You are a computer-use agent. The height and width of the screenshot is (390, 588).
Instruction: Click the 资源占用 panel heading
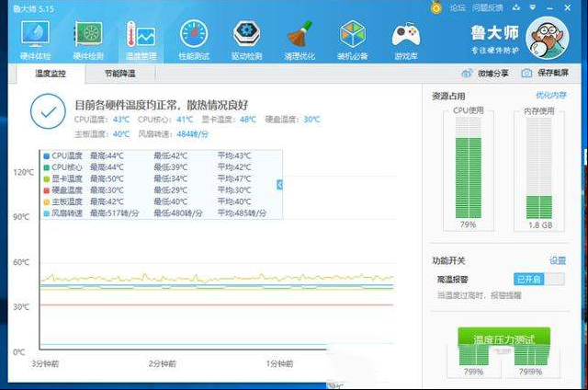pos(448,96)
